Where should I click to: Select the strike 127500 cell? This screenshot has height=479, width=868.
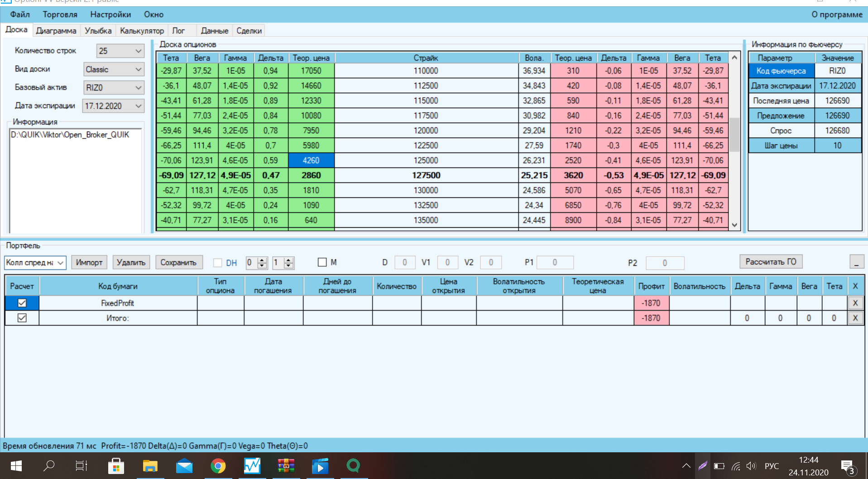pyautogui.click(x=426, y=175)
